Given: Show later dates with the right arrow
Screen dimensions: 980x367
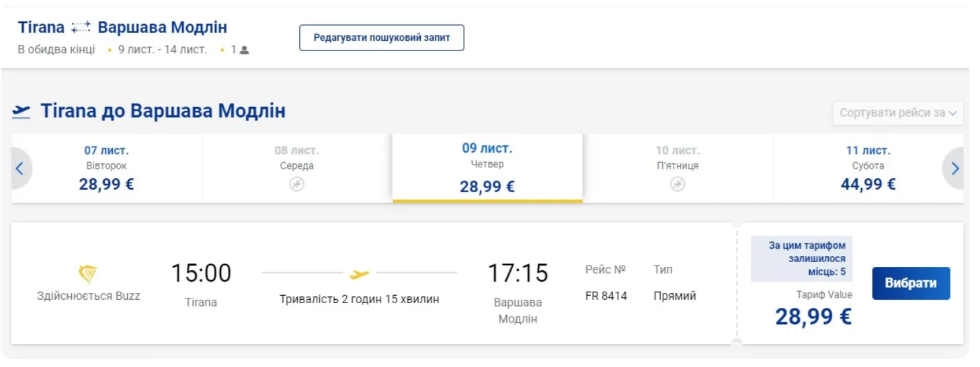Looking at the screenshot, I should [954, 168].
